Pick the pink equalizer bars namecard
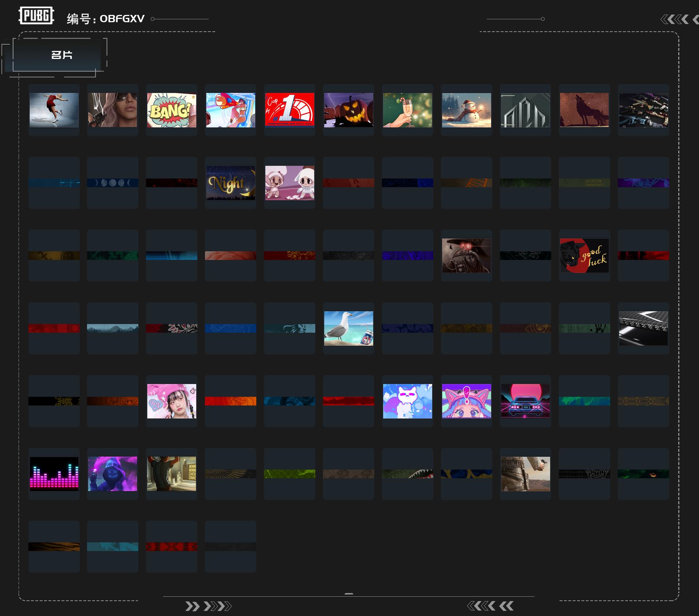The height and width of the screenshot is (616, 699). point(54,474)
